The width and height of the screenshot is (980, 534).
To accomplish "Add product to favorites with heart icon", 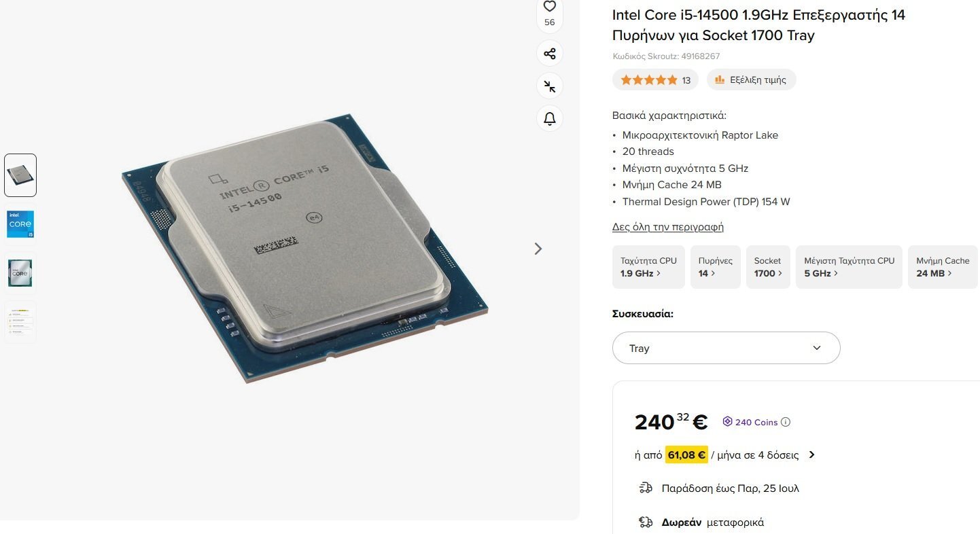I will (x=550, y=7).
